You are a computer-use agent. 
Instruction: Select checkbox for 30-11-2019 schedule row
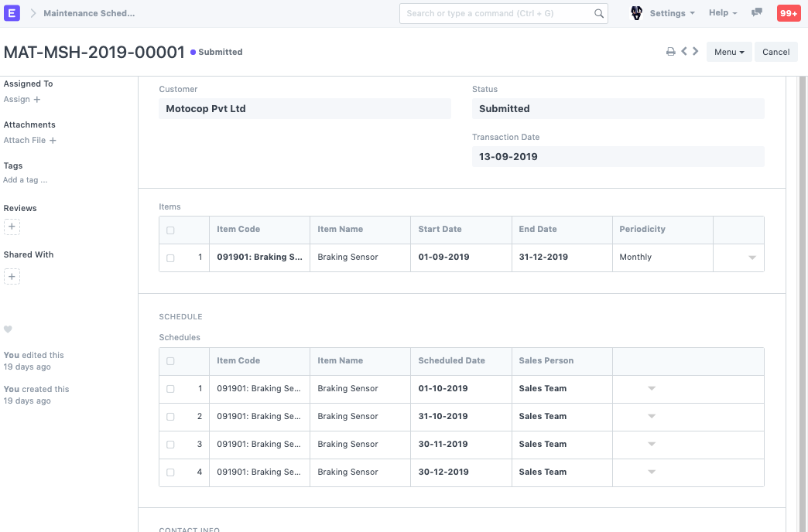click(170, 445)
